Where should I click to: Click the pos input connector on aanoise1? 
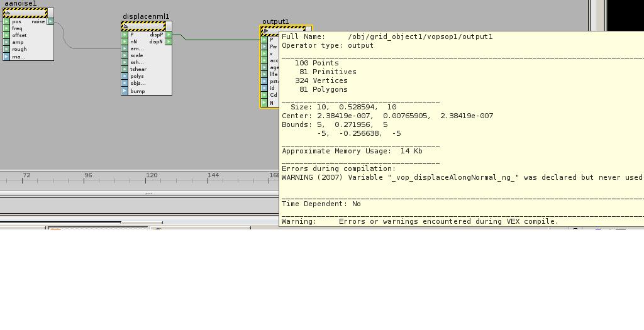[6, 21]
